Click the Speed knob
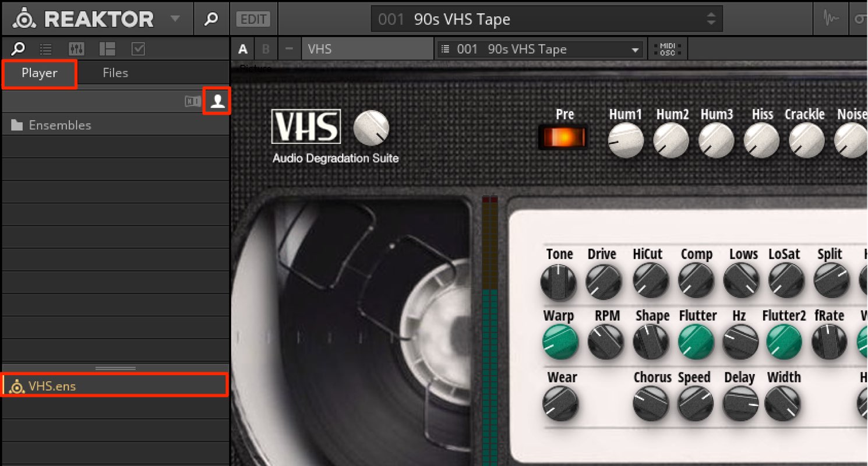The height and width of the screenshot is (466, 868). pyautogui.click(x=696, y=404)
